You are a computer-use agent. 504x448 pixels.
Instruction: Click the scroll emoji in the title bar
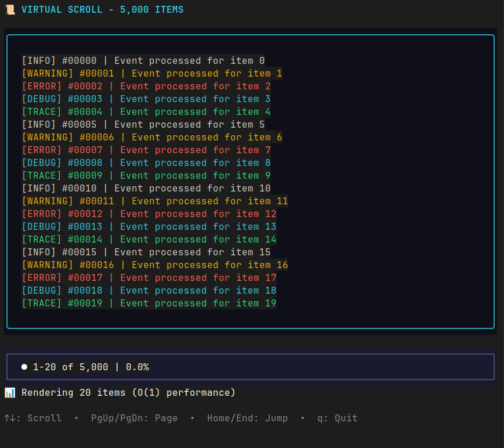coord(10,9)
